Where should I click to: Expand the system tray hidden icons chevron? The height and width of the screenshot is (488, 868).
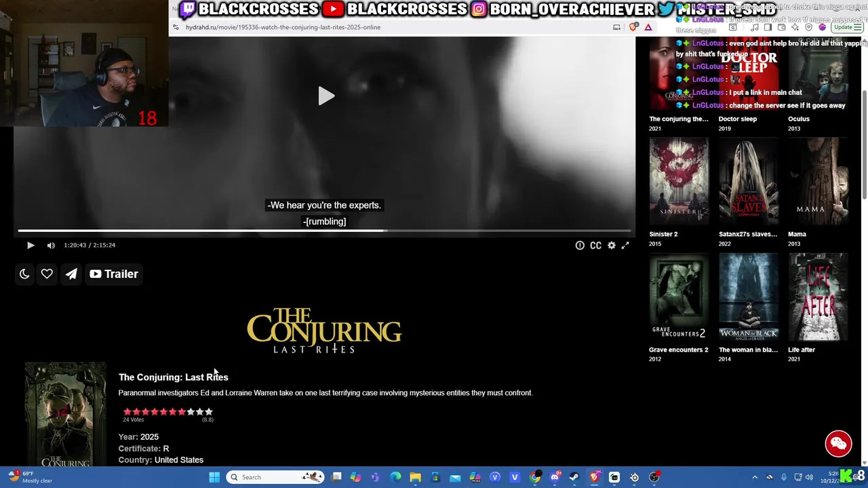pyautogui.click(x=755, y=477)
